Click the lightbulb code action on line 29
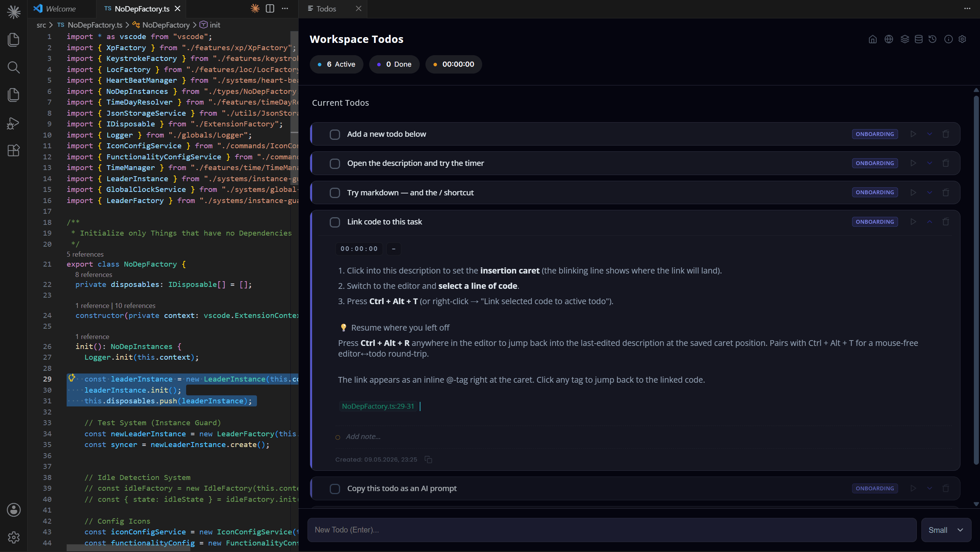This screenshot has height=552, width=980. (x=72, y=378)
